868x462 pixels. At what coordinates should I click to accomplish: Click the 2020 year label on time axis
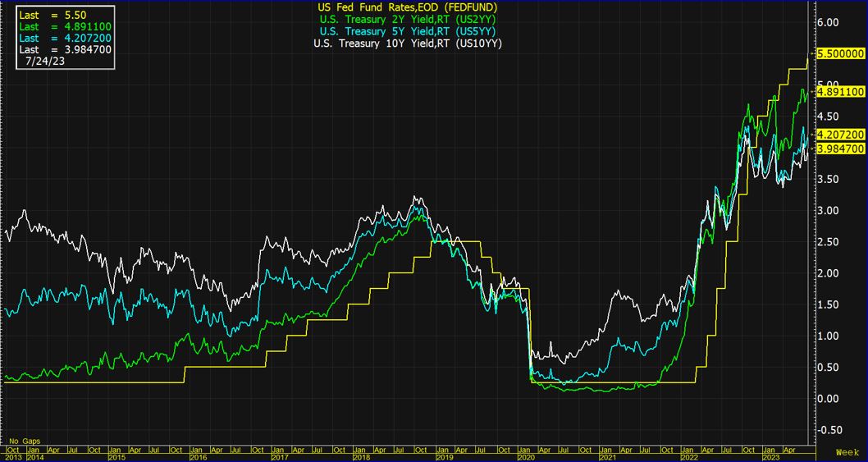coord(526,456)
